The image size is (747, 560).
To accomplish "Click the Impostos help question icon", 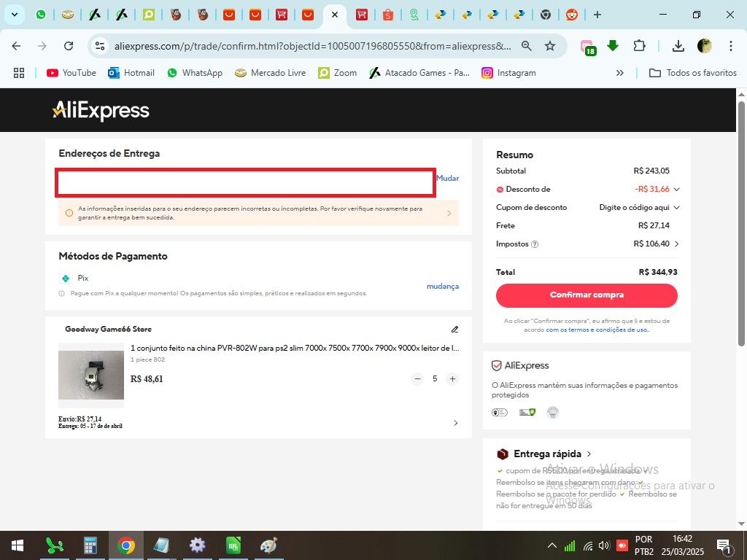I will (x=535, y=244).
